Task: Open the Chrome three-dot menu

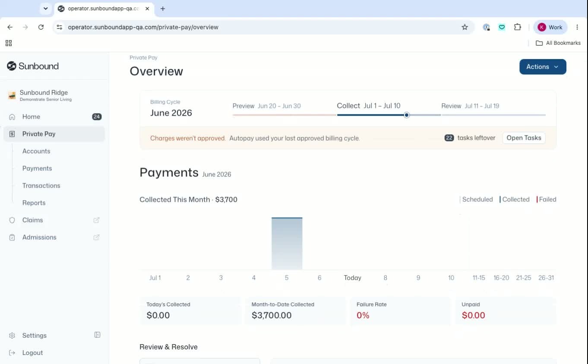Action: coord(577,27)
